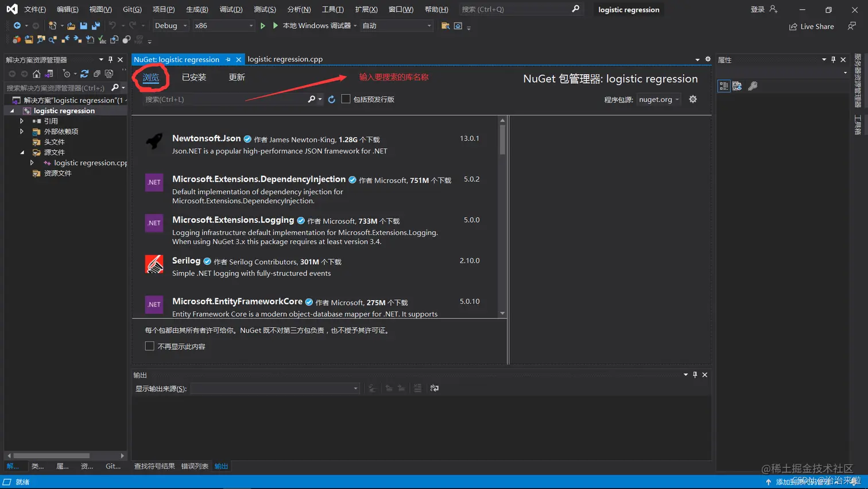The image size is (868, 489).
Task: Click the Find in Files folder icon in toolbar
Action: tap(445, 25)
